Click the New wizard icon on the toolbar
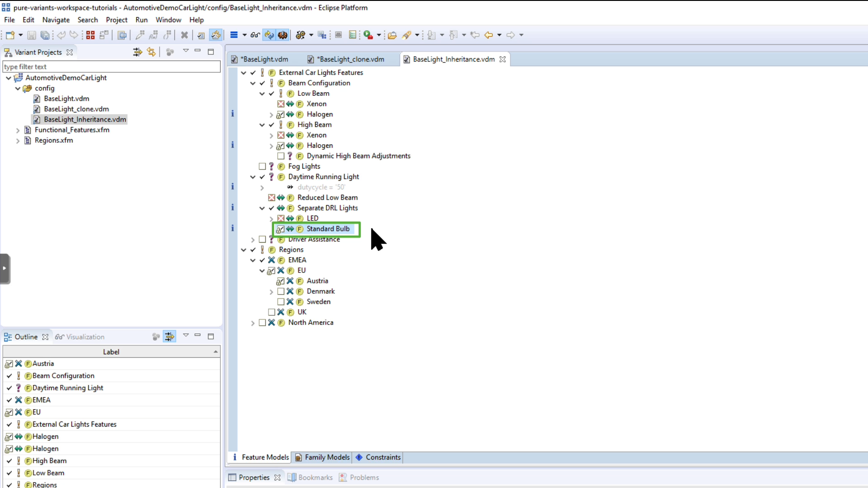The width and height of the screenshot is (868, 488). [x=10, y=35]
